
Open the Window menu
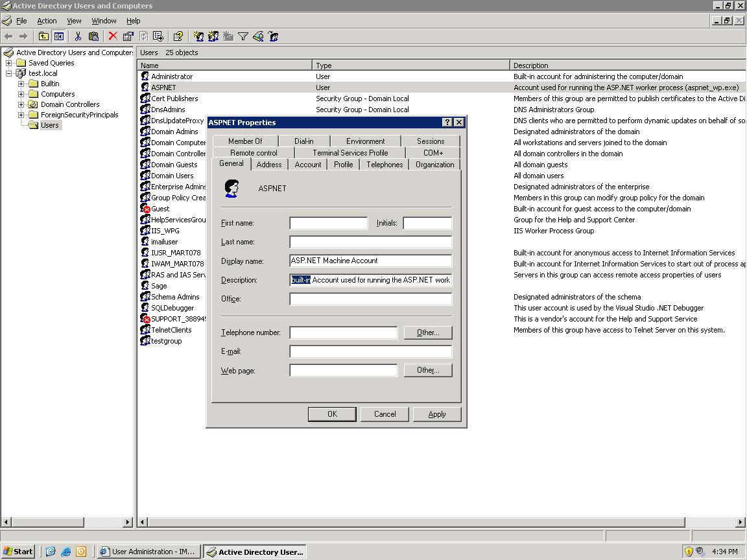click(104, 21)
